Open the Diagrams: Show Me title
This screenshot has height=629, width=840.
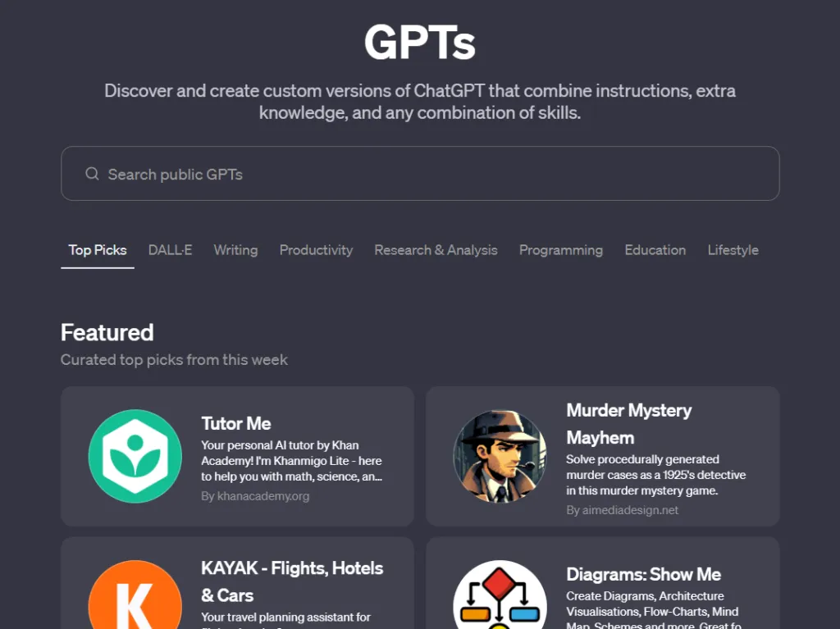point(643,574)
